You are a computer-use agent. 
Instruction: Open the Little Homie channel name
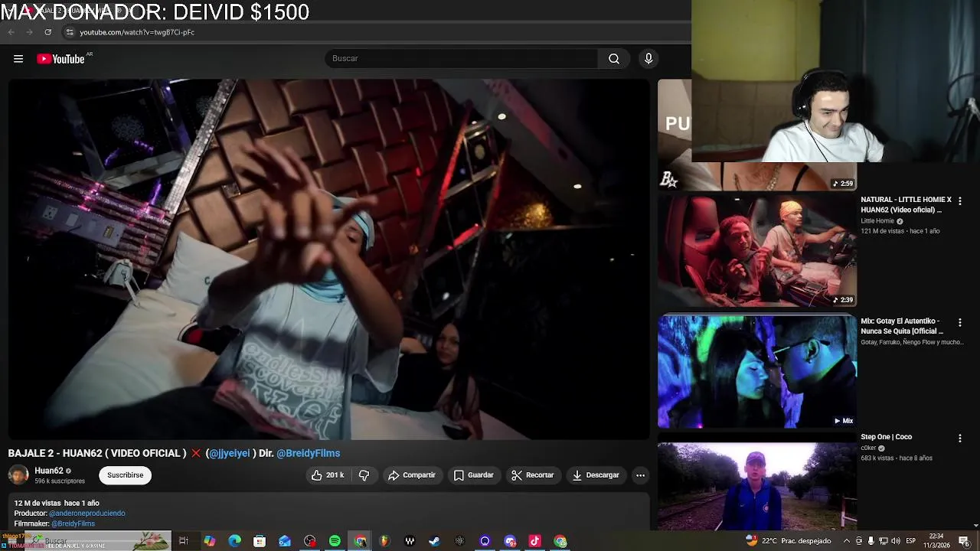[x=877, y=221]
